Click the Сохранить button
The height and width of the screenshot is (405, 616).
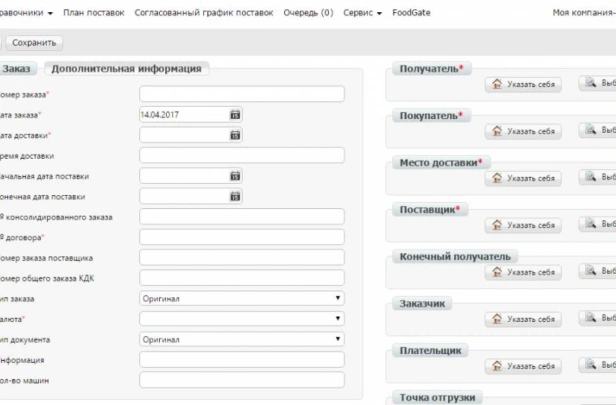tap(34, 43)
